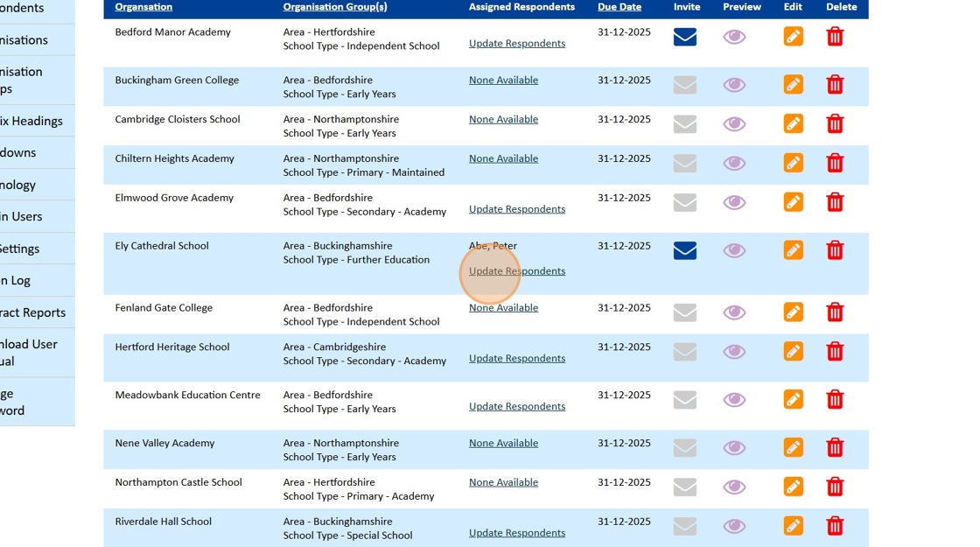Open Matrix Headings sidebar menu item
Image resolution: width=980 pixels, height=547 pixels.
38,121
